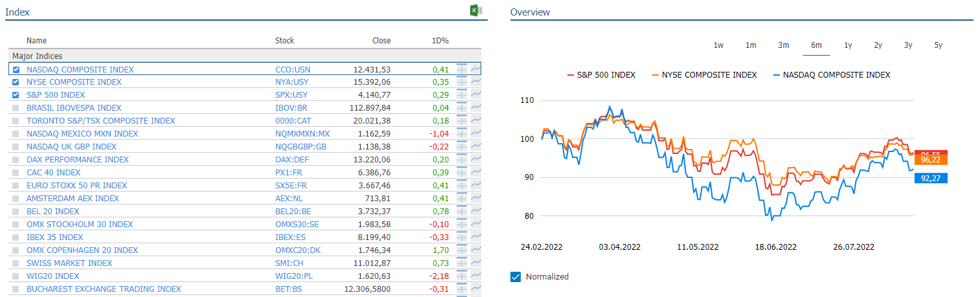Viewport: 980px width, 297px height.
Task: Open chart icon for BEL 20 INDEX row
Action: (x=476, y=211)
